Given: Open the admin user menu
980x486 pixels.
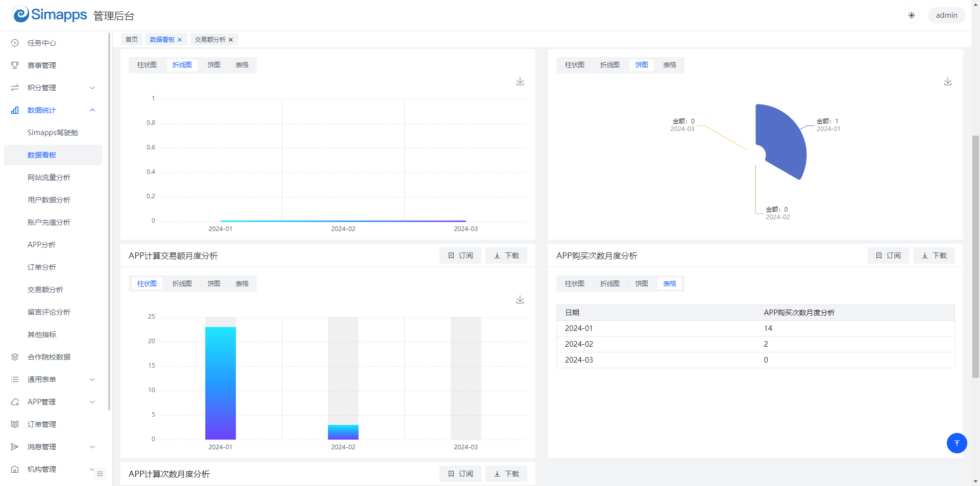Looking at the screenshot, I should coord(946,15).
